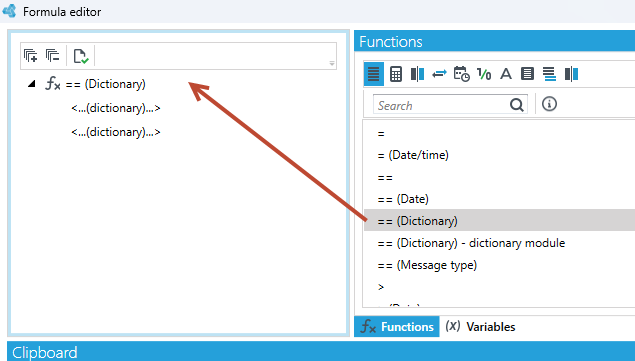Select the first <...(dictionary)...> argument
The image size is (635, 361).
pyautogui.click(x=116, y=108)
